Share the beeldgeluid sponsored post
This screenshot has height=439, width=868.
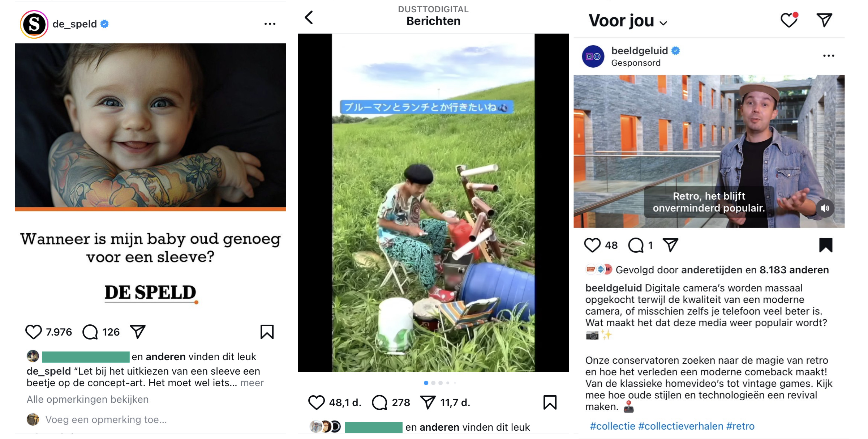point(671,245)
